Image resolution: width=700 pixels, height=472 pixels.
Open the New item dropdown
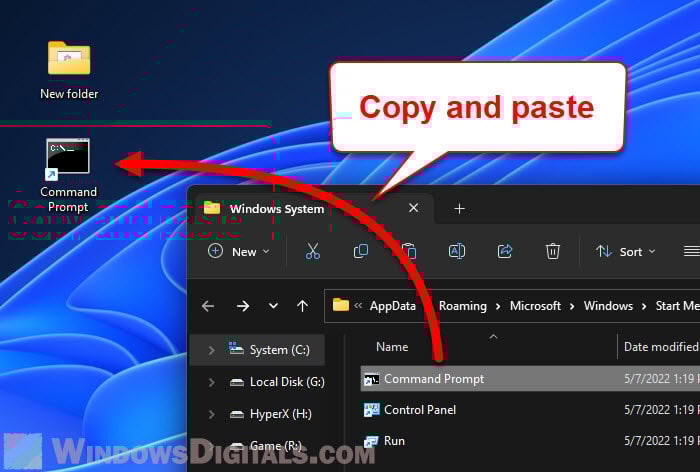coord(239,252)
